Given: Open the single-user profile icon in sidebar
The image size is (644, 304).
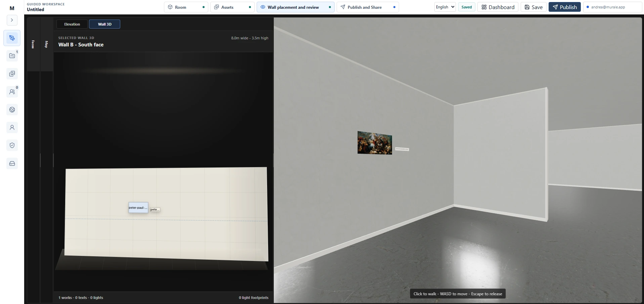Looking at the screenshot, I should click(12, 127).
